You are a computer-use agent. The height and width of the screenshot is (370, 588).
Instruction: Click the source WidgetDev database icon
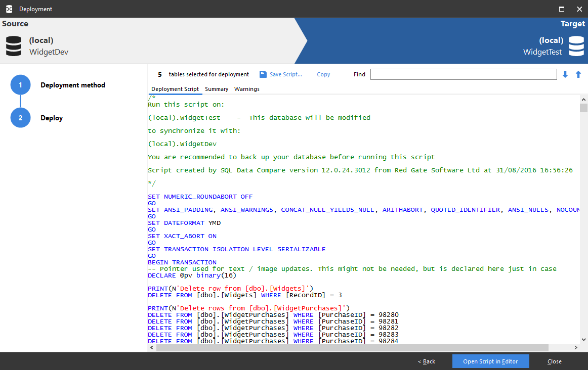point(13,45)
